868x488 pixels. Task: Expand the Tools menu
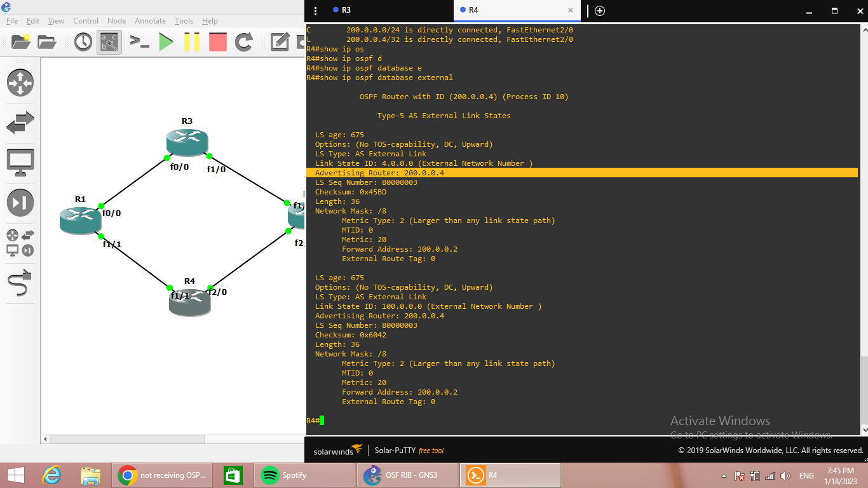[x=183, y=20]
